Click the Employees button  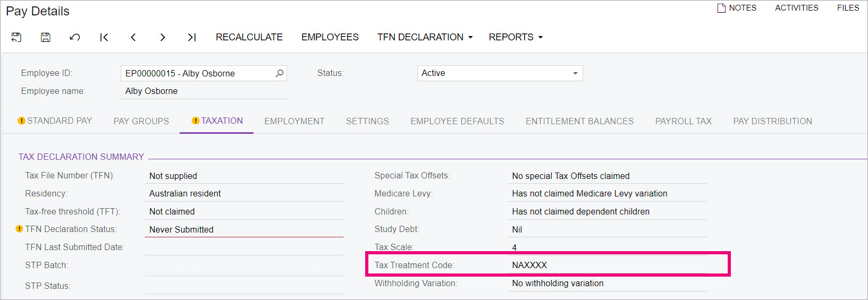pyautogui.click(x=330, y=37)
